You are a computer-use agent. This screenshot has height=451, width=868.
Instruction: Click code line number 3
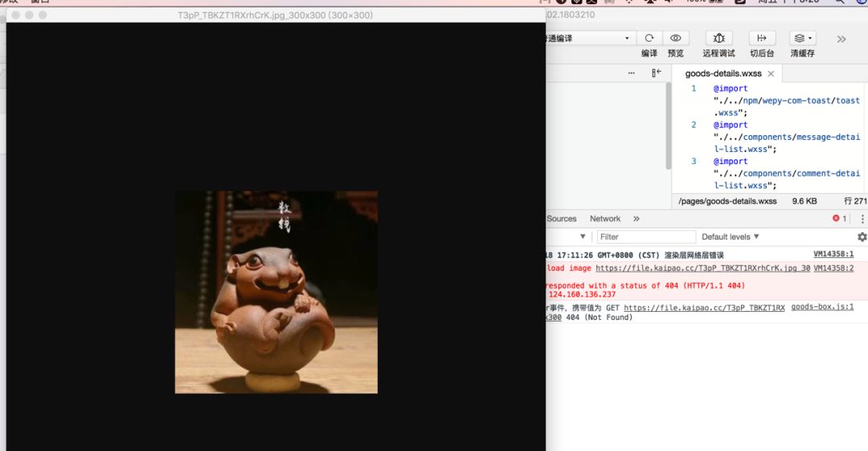tap(694, 162)
